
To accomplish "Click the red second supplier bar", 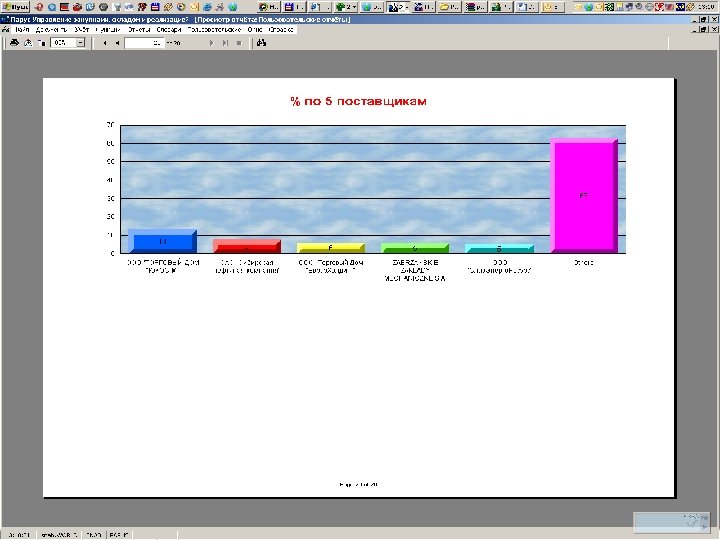I will point(247,246).
